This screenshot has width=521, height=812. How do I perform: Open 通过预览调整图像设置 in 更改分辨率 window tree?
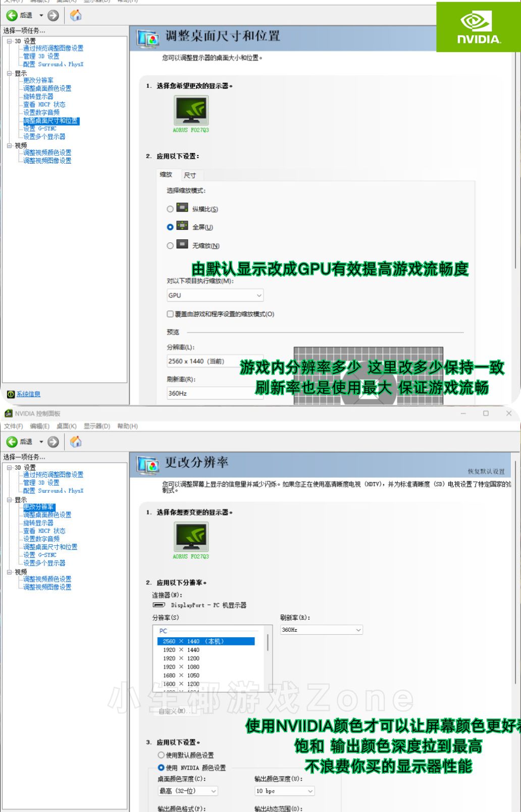tap(53, 475)
